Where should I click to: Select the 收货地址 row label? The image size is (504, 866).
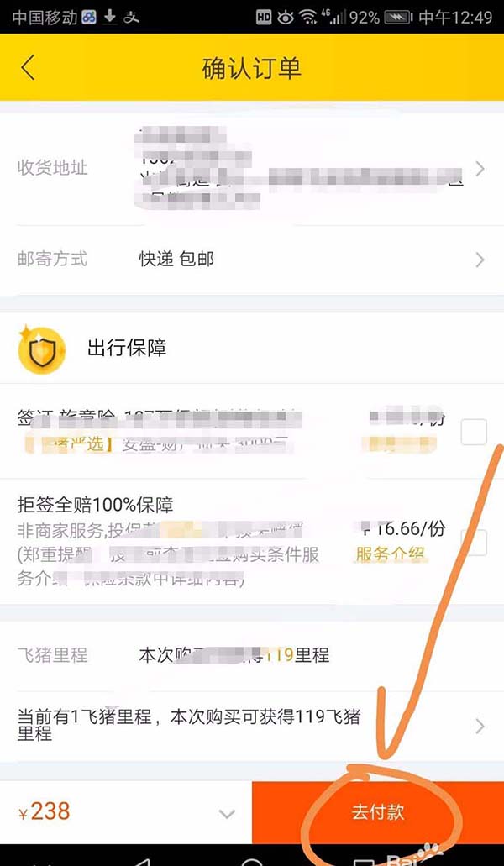(x=52, y=168)
